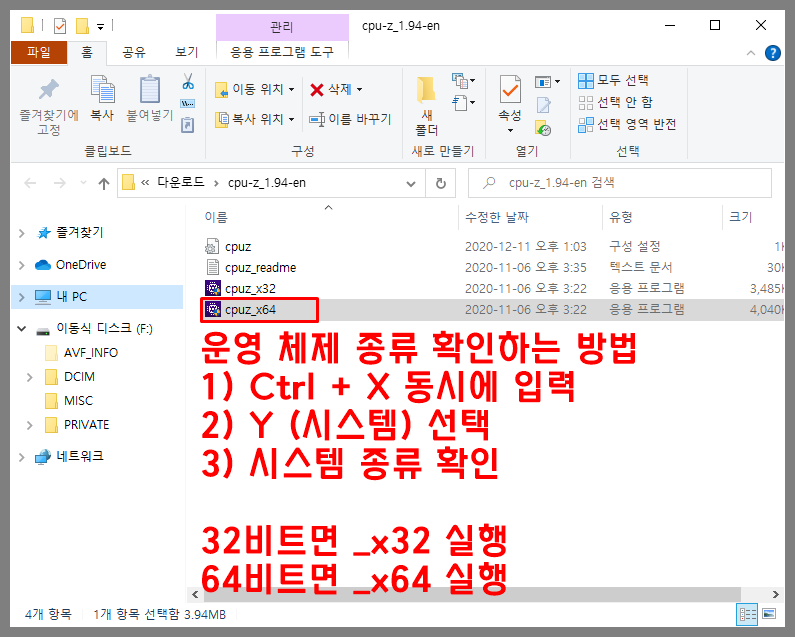Click 다운로드 in the address breadcrumb
Image resolution: width=795 pixels, height=637 pixels.
click(180, 183)
